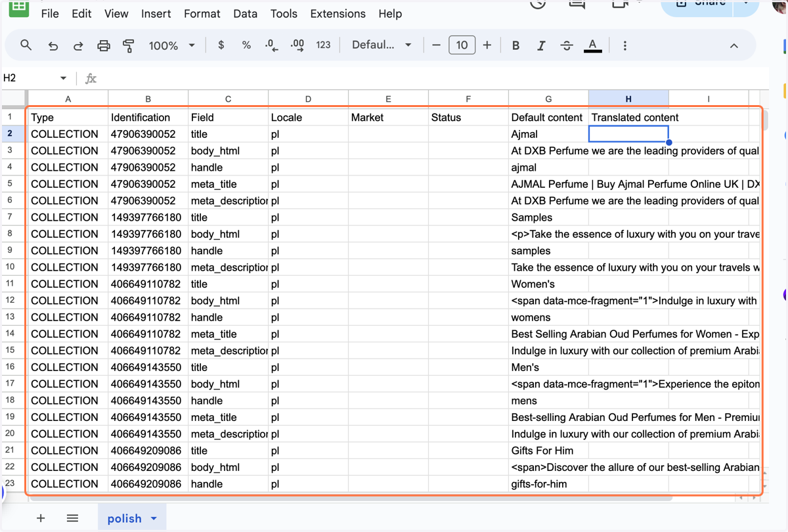Open the polish tab dropdown arrow
788x532 pixels.
154,519
